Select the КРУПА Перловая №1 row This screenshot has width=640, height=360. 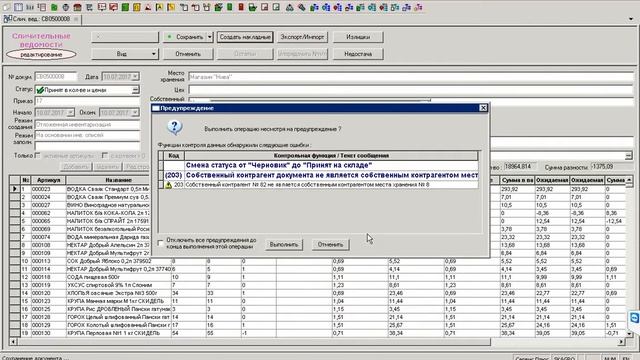click(318, 333)
